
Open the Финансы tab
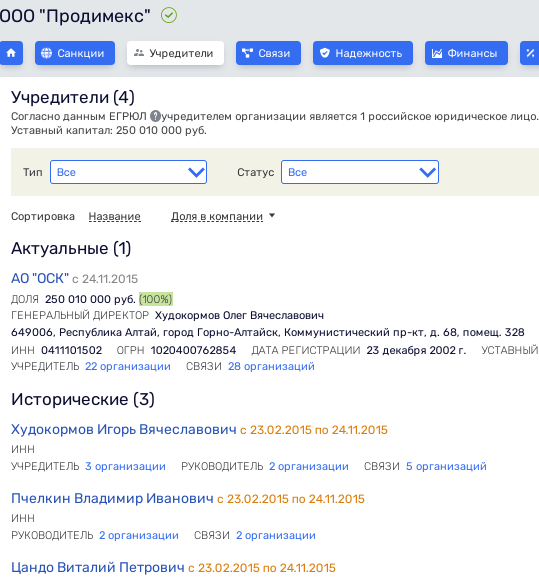[x=466, y=53]
